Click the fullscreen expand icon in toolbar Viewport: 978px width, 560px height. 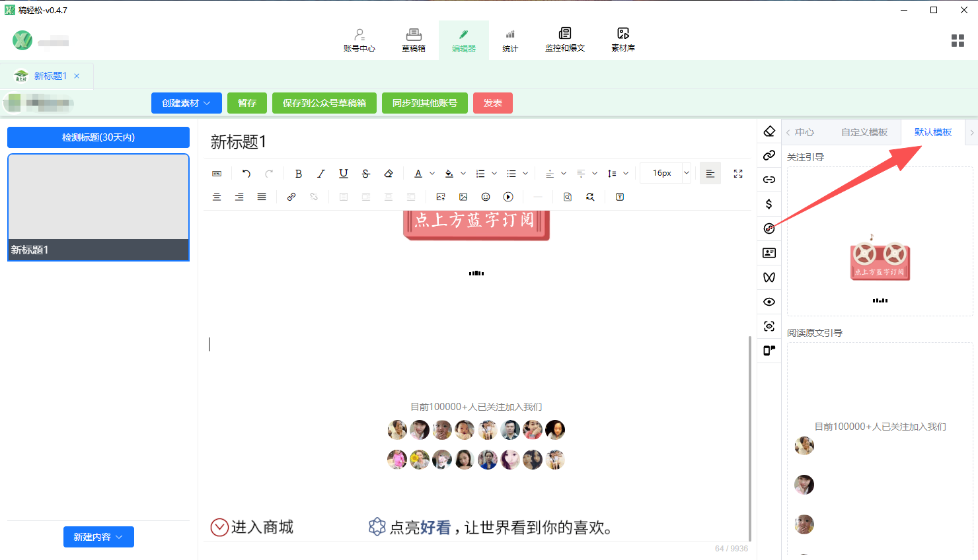pyautogui.click(x=738, y=174)
